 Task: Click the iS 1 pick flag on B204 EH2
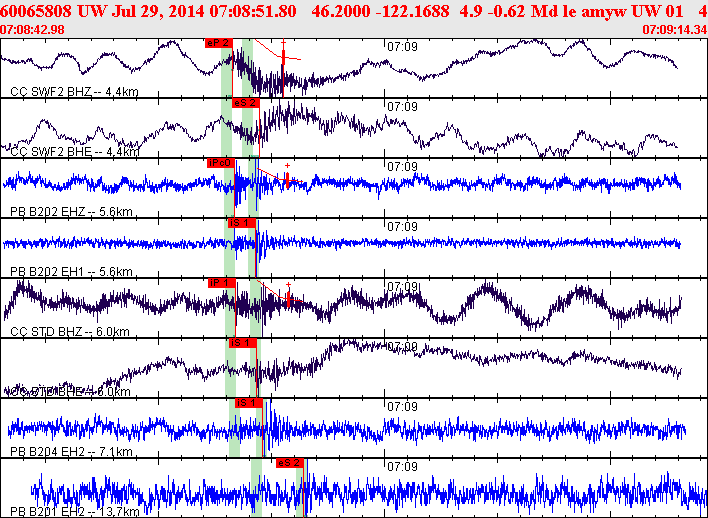(x=249, y=403)
